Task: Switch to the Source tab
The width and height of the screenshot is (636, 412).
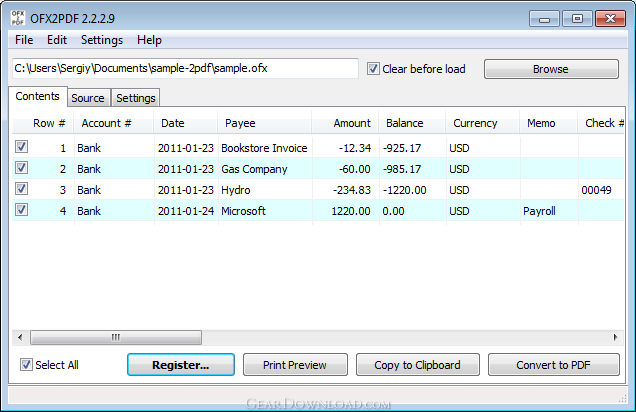Action: click(x=88, y=98)
